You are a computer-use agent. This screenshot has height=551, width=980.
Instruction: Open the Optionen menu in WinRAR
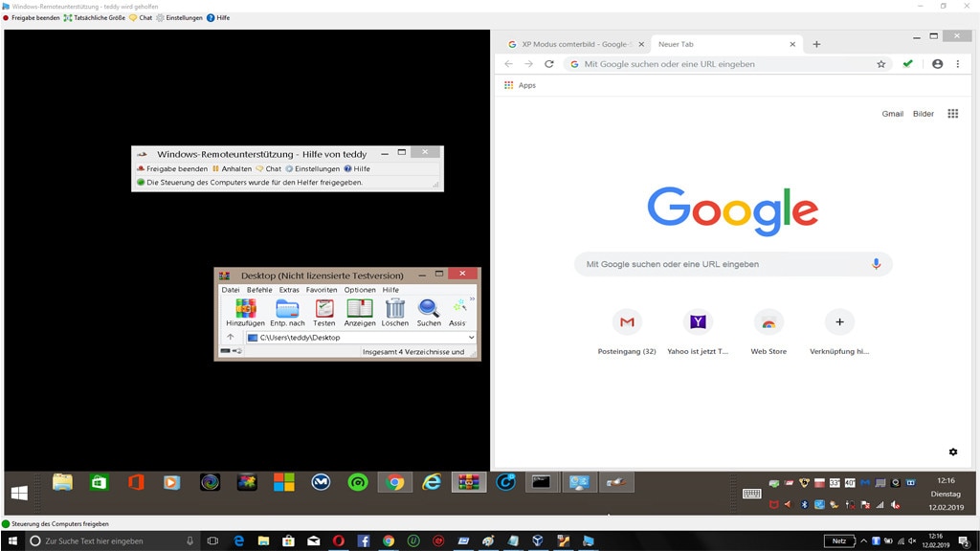tap(360, 290)
